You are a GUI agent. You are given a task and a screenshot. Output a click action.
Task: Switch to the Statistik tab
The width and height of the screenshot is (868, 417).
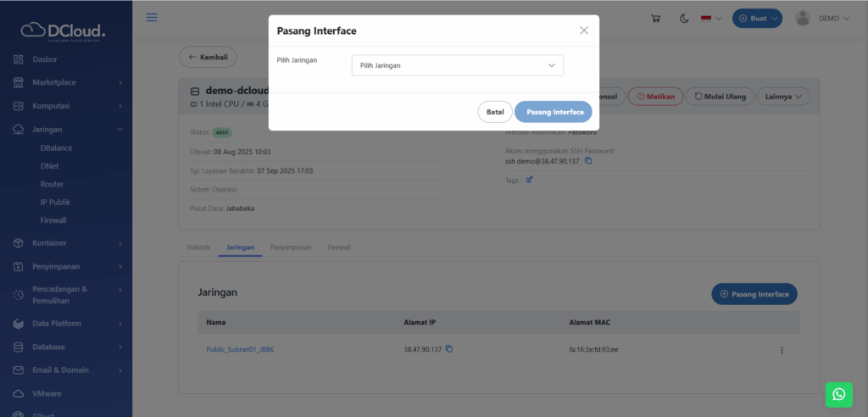click(x=198, y=247)
